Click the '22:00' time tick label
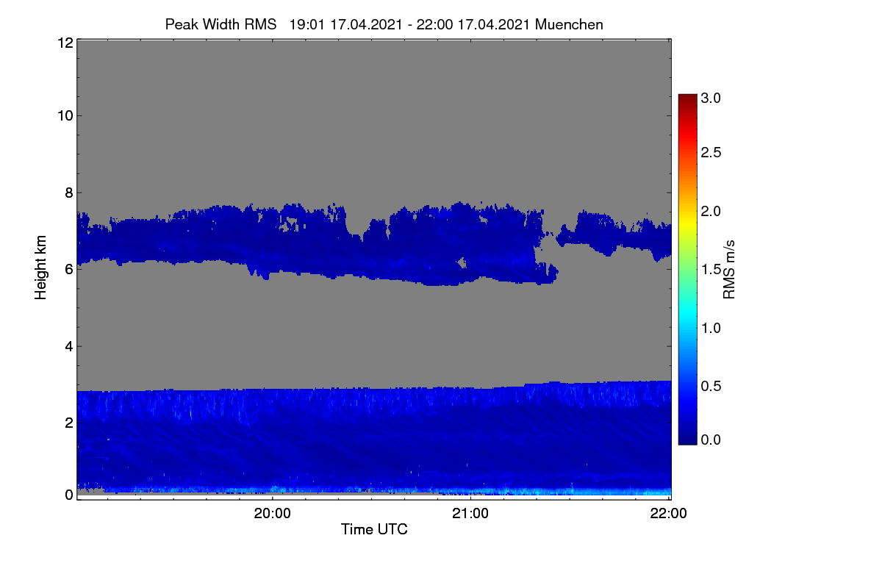This screenshot has height=588, width=882. (669, 514)
